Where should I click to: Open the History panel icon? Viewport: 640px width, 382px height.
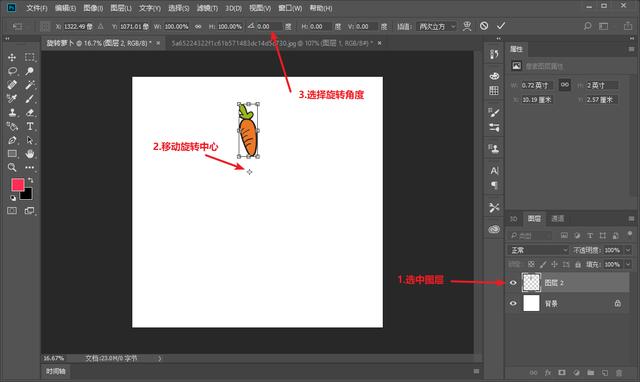494,54
